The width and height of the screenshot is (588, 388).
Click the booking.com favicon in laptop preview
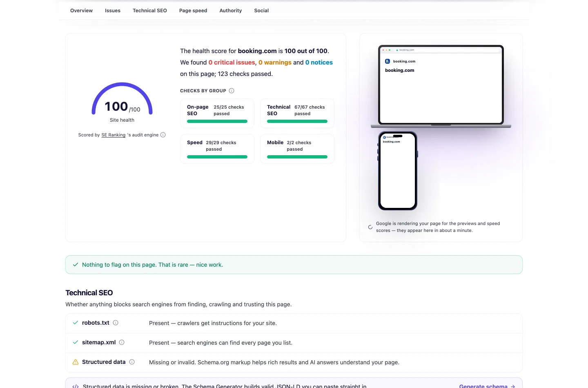[388, 61]
